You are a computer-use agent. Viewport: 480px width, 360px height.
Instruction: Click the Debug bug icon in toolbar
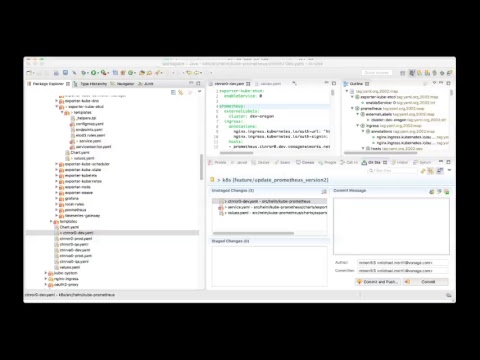[84, 73]
